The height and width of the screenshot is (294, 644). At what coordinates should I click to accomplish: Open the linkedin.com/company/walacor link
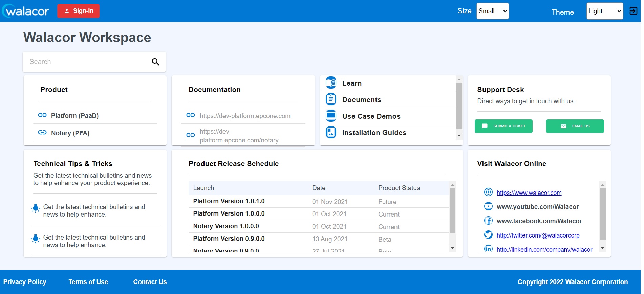(x=544, y=249)
